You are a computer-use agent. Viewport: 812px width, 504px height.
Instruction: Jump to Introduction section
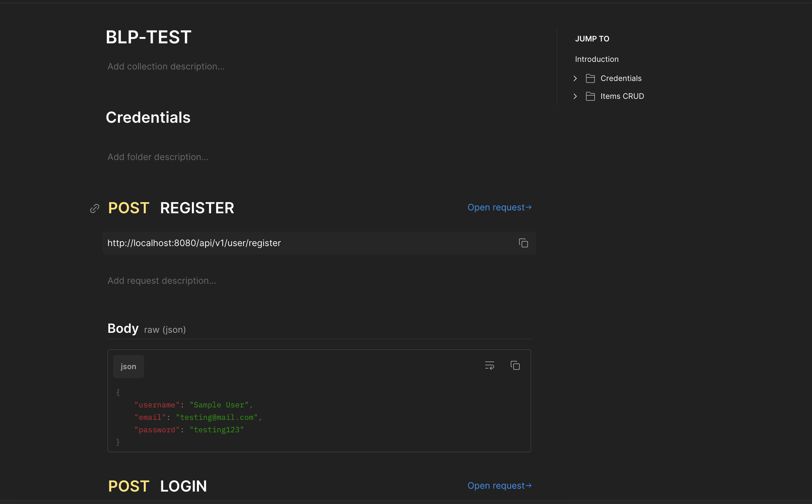click(x=597, y=59)
